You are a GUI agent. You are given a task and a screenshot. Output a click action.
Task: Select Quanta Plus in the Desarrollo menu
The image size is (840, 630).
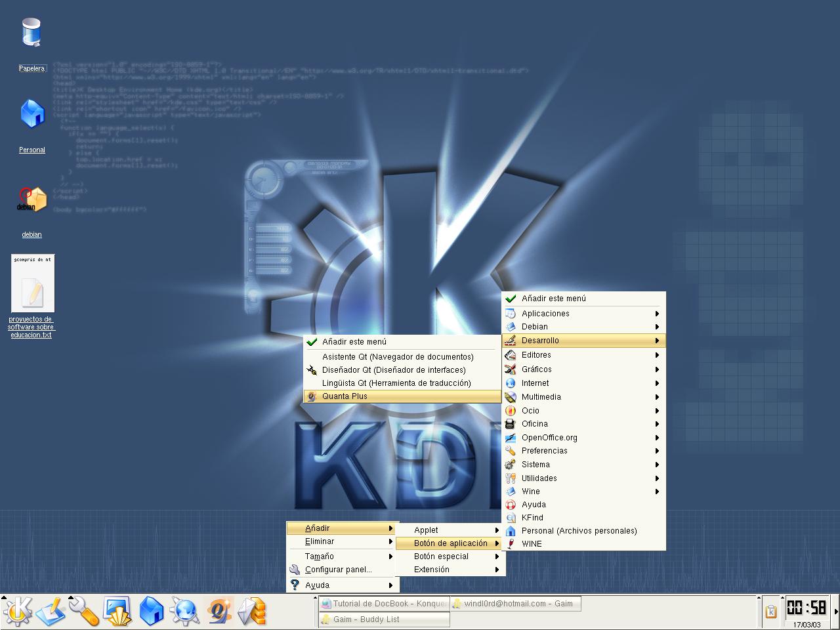345,396
